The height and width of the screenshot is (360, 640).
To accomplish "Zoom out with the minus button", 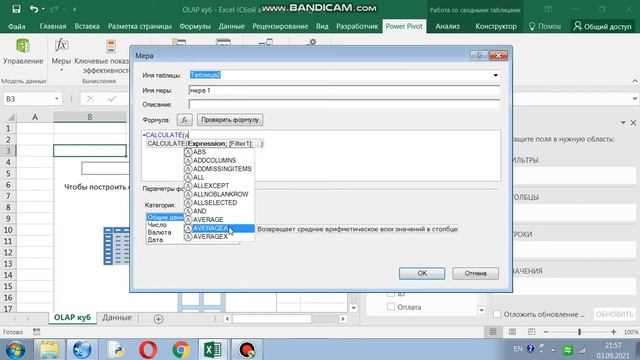I will tap(546, 332).
